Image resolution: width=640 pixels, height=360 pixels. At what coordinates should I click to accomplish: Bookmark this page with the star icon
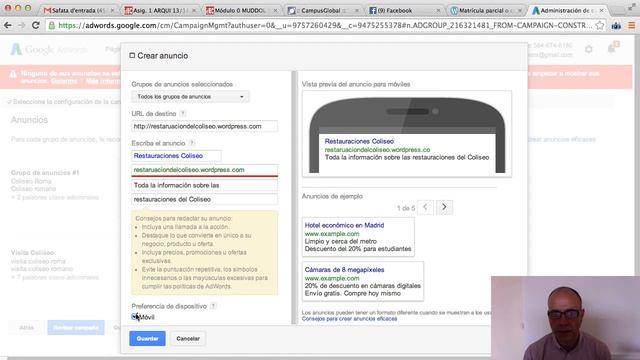600,25
